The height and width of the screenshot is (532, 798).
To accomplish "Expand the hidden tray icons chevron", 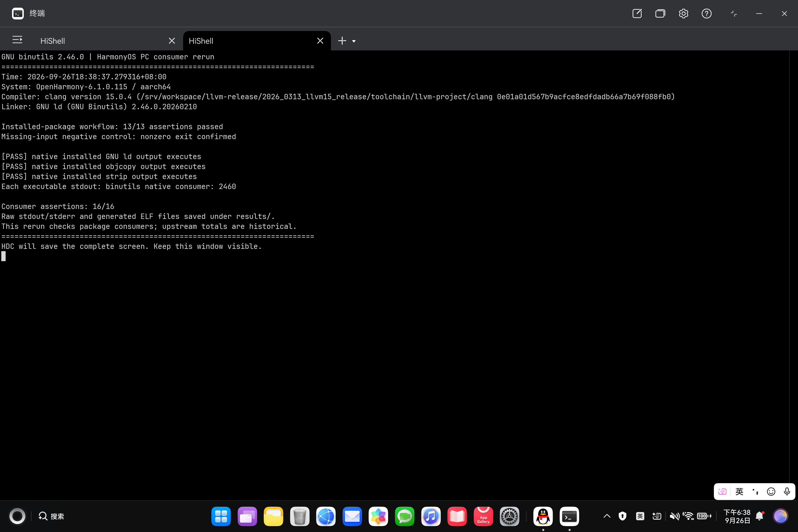I will (607, 516).
